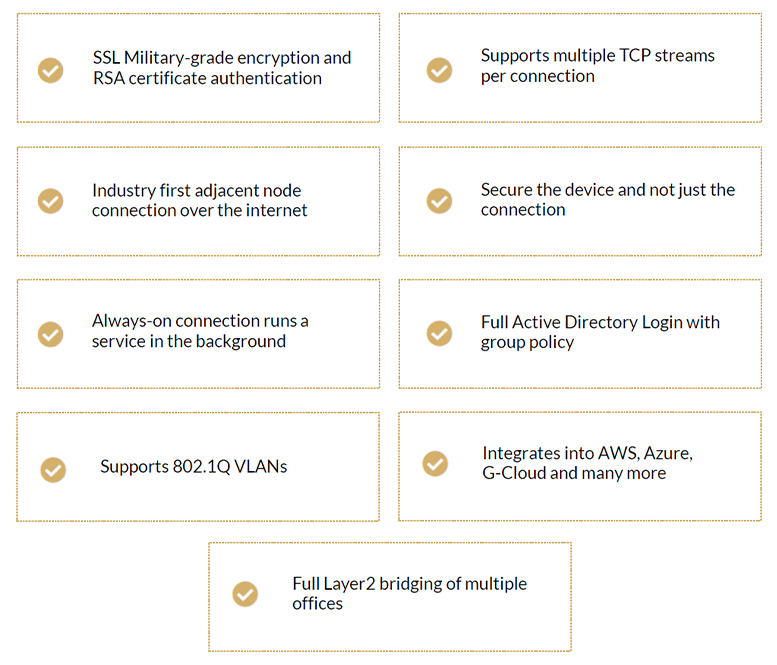Click checkmark beside Supports 802.1Q VLANs
This screenshot has height=665, width=777.
pos(53,470)
